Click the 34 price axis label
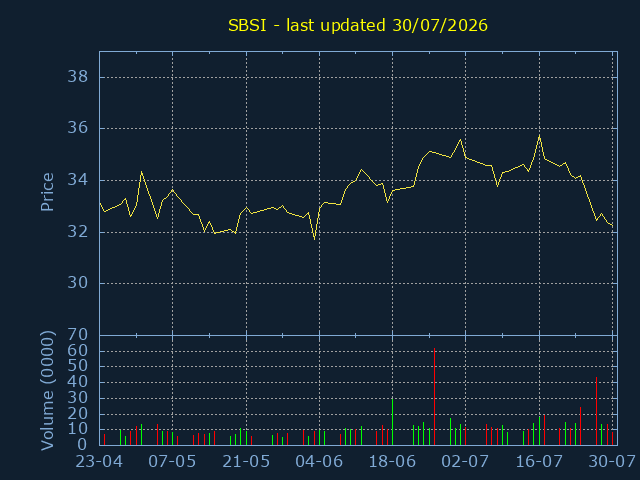This screenshot has width=640, height=480. 78,180
